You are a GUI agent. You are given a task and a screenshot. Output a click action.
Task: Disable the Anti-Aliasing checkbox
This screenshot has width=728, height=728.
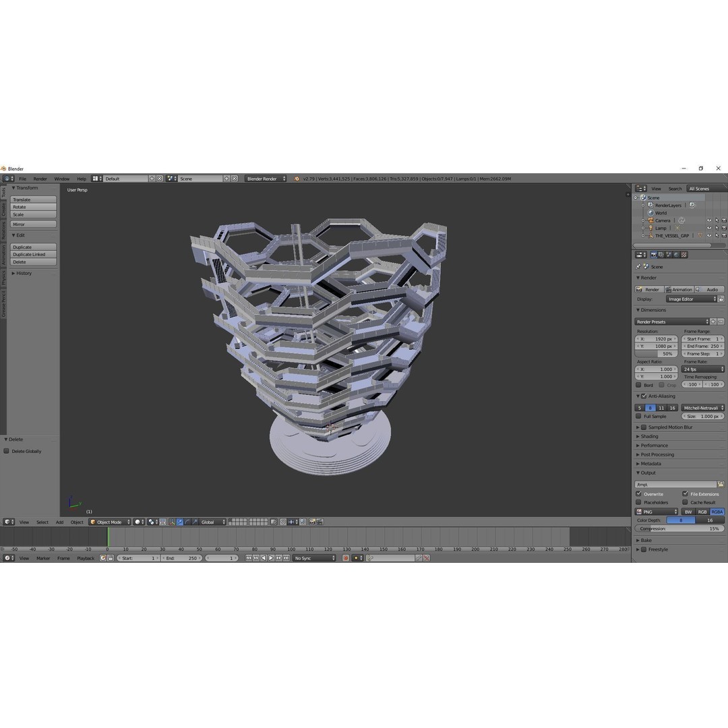click(x=644, y=396)
